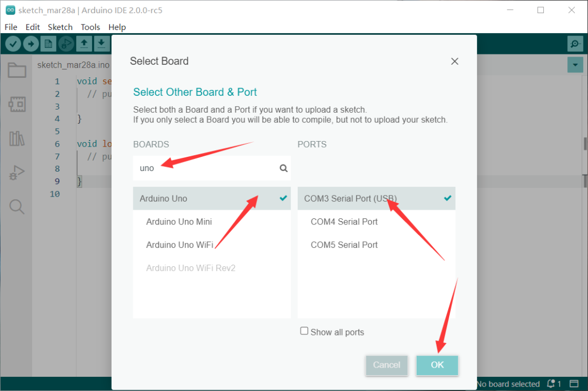This screenshot has height=391, width=588.
Task: Close the Select Board dialog
Action: [x=455, y=61]
